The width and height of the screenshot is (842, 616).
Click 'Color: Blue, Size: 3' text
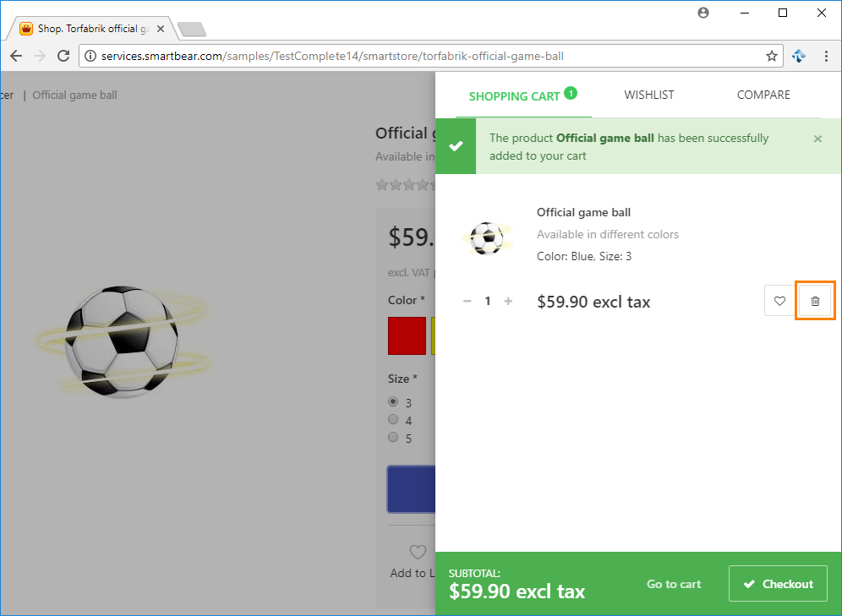(584, 257)
